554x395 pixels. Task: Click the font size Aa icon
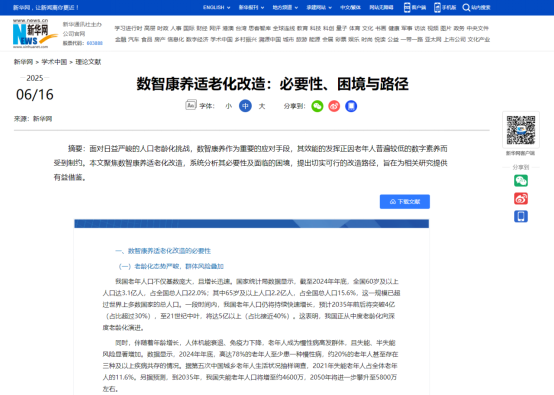[x=191, y=105]
